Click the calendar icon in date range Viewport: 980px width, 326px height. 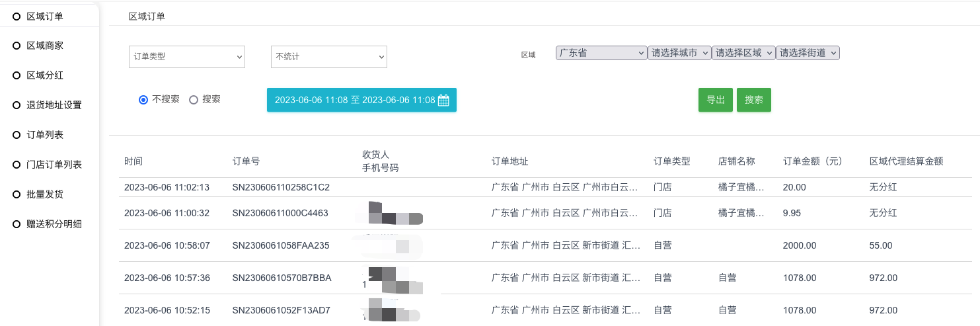click(443, 101)
